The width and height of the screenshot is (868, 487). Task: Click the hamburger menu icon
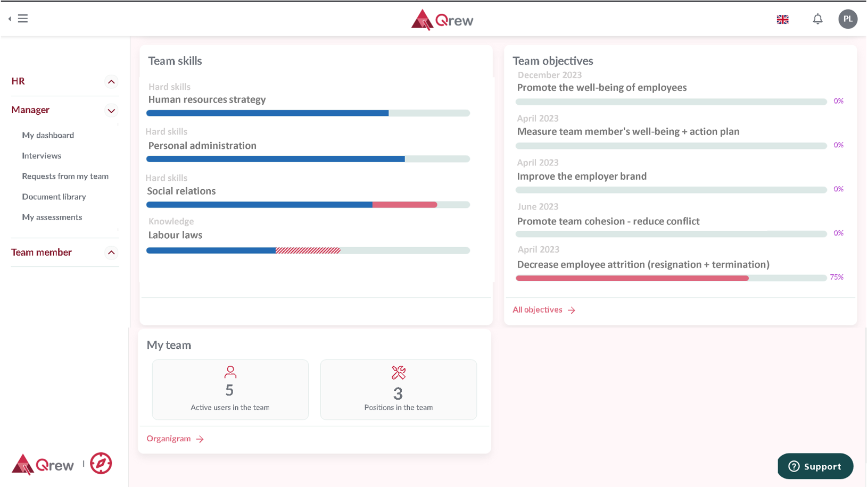(23, 19)
